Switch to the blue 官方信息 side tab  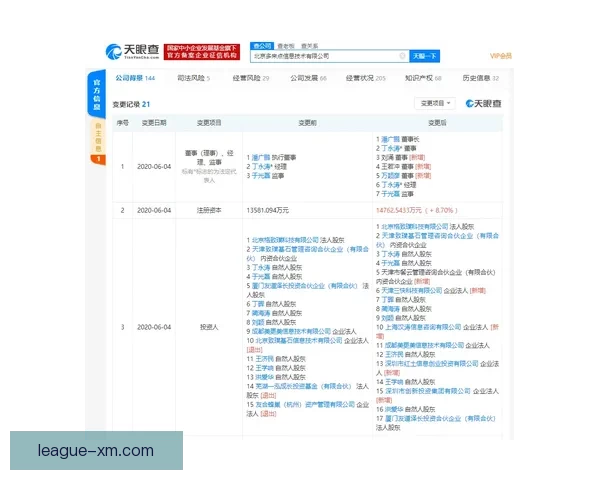(96, 94)
